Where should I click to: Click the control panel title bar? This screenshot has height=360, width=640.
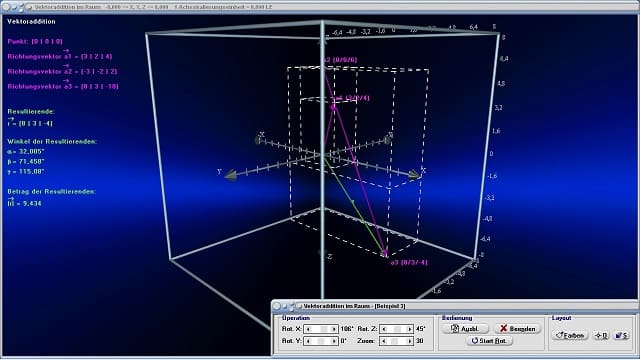point(455,306)
